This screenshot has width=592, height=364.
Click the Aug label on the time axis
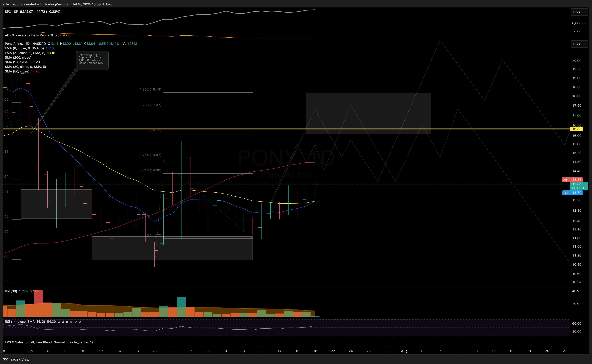tap(404, 351)
